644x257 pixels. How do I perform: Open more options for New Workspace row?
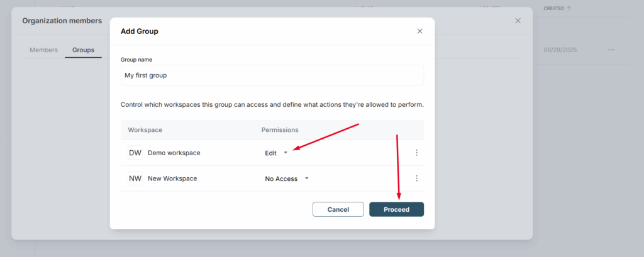click(416, 178)
